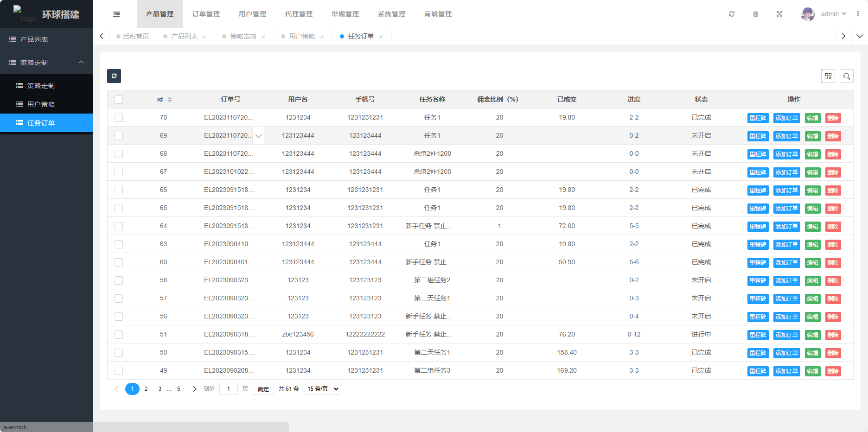Toggle the select-all checkbox in the header
868x432 pixels.
click(119, 100)
